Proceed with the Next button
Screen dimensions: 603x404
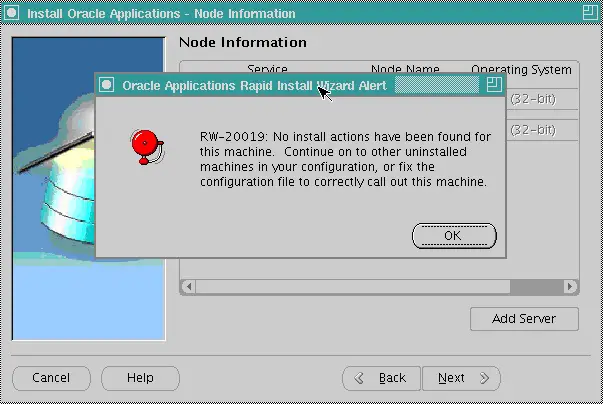461,379
